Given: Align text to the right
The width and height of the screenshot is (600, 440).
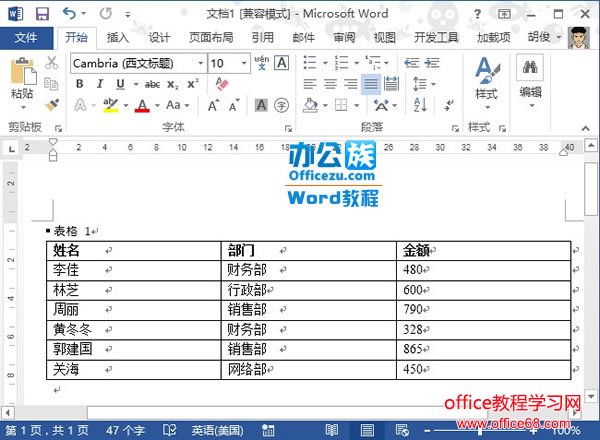Looking at the screenshot, I should click(x=351, y=84).
